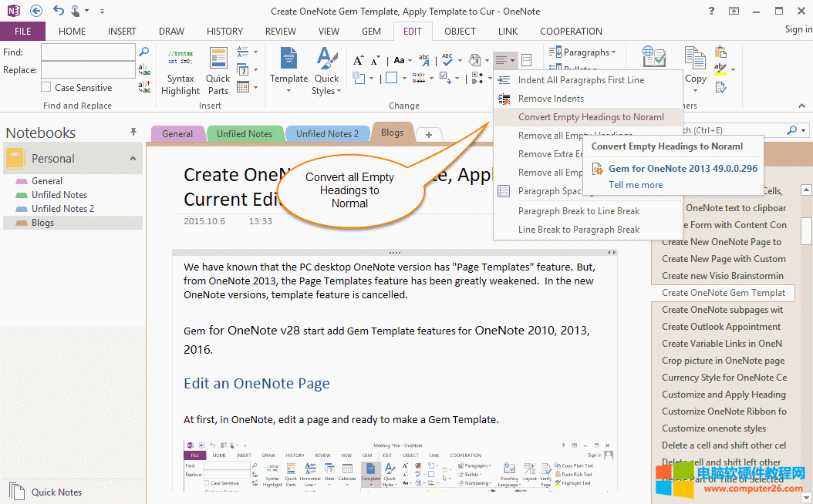This screenshot has width=813, height=504.
Task: Enable the Case Sensitive checkbox
Action: pos(46,88)
